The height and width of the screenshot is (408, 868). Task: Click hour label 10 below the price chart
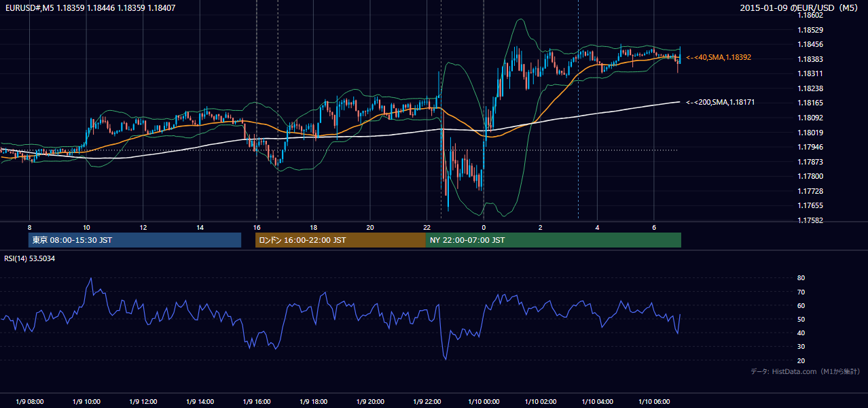(x=86, y=227)
